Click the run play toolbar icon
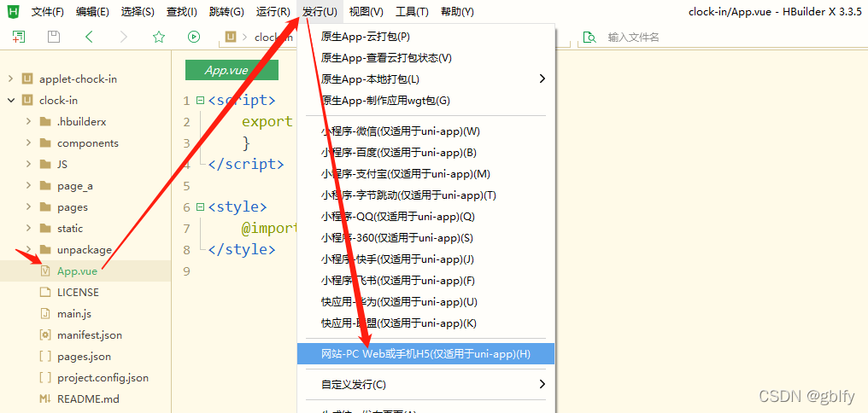This screenshot has height=413, width=868. pos(193,37)
